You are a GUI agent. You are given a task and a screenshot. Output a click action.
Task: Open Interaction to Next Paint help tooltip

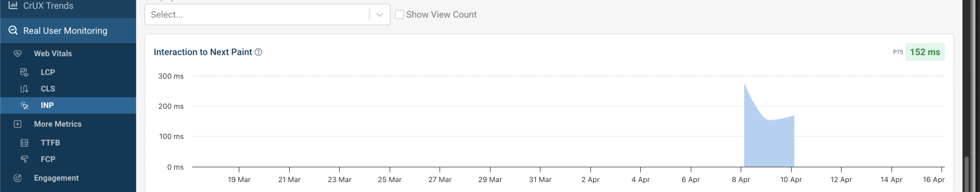[258, 52]
